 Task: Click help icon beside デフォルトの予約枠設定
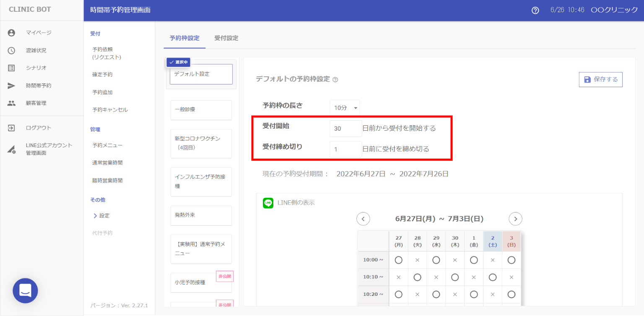(335, 80)
